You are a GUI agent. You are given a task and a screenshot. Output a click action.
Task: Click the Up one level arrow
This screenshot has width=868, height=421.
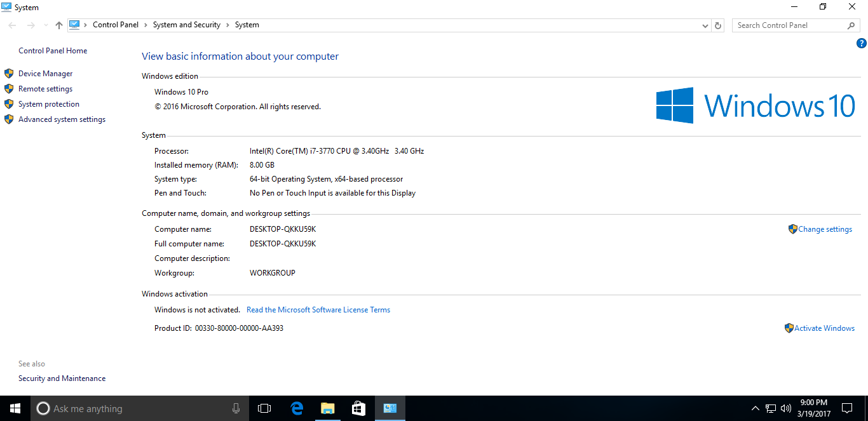click(x=59, y=25)
